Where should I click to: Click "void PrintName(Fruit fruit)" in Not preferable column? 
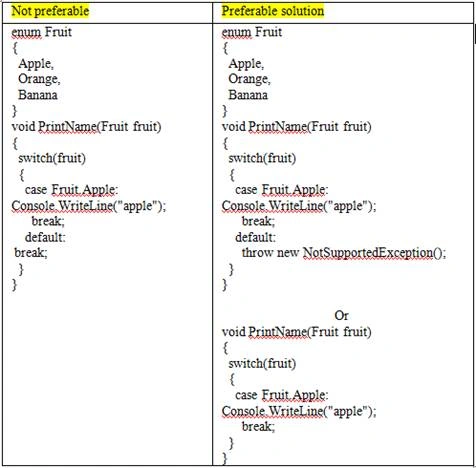coord(86,127)
